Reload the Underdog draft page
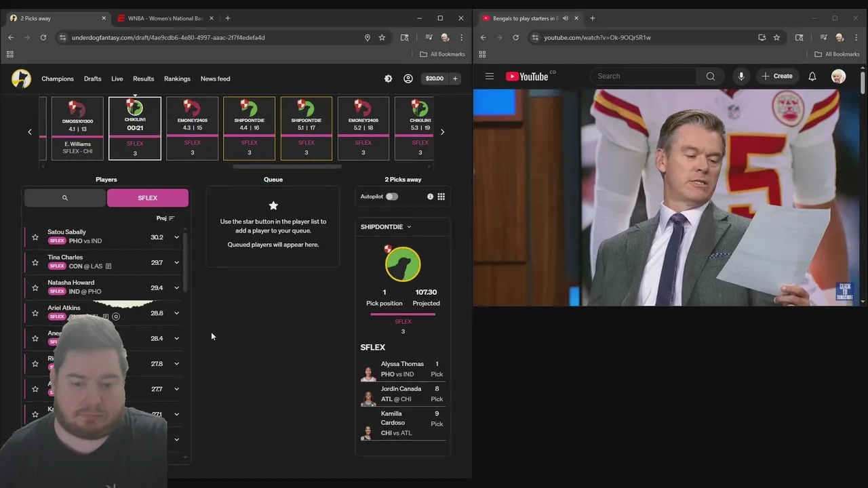Image resolution: width=868 pixels, height=488 pixels. [x=43, y=37]
